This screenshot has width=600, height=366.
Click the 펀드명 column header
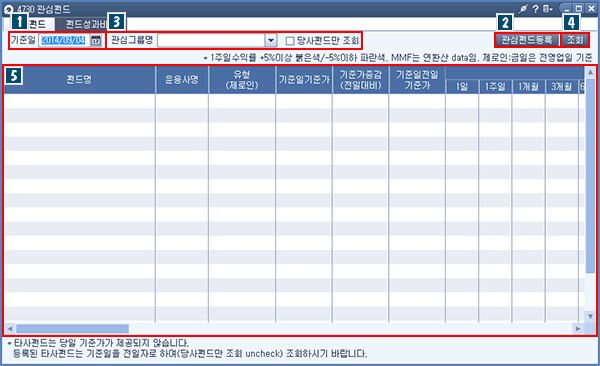[80, 80]
